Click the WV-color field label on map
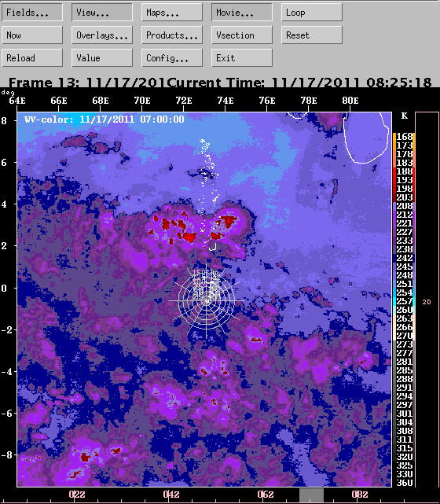Screen dimensions: 440x504 (104, 120)
